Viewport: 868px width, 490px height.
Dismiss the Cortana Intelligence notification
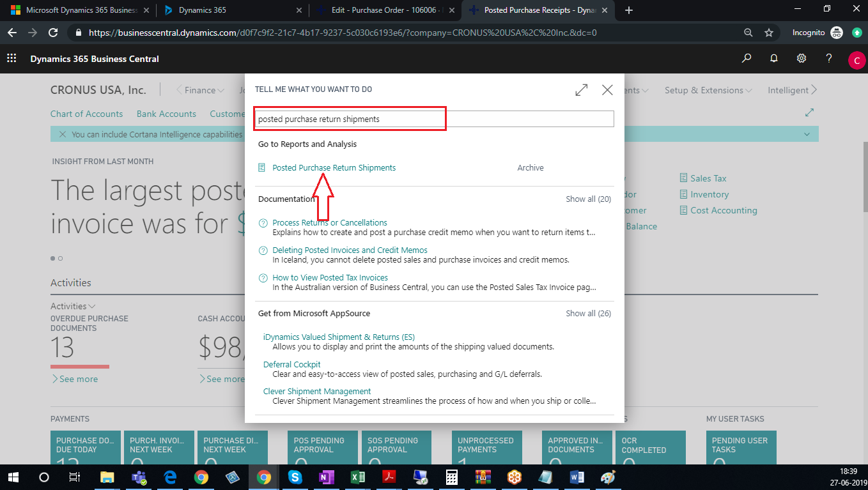63,134
